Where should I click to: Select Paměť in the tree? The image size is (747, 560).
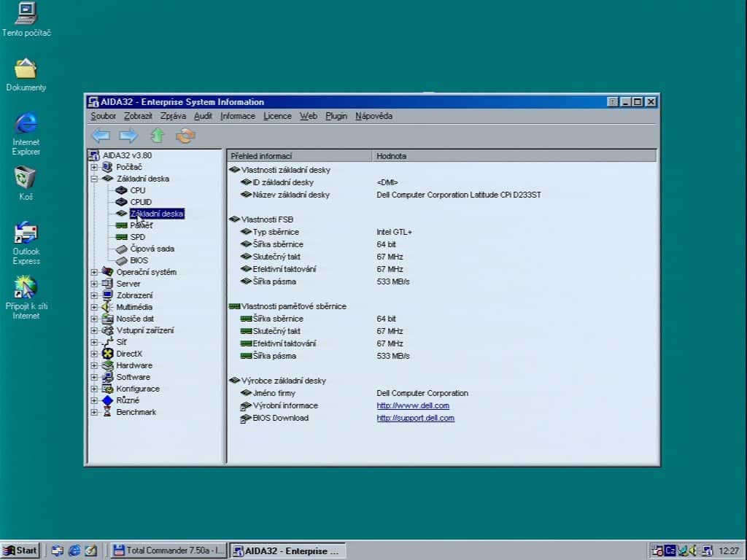(141, 225)
